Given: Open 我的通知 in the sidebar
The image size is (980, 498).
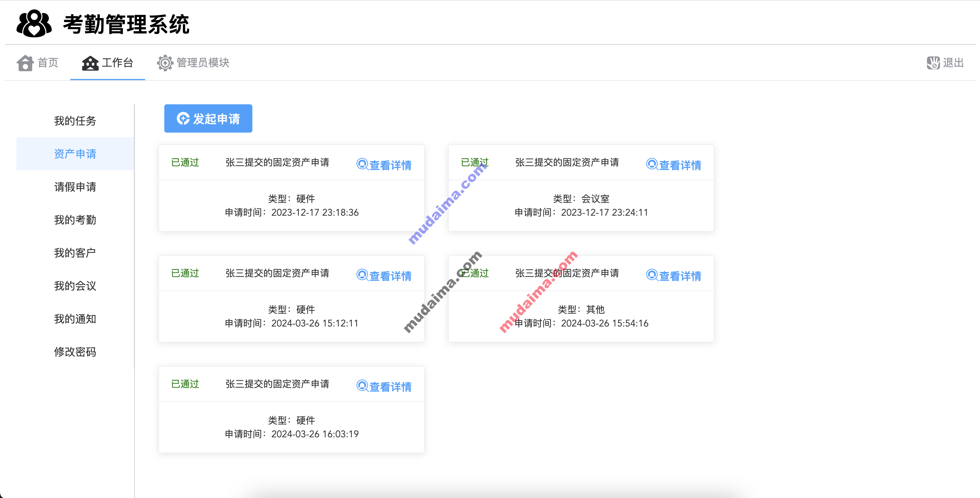Looking at the screenshot, I should (x=75, y=319).
